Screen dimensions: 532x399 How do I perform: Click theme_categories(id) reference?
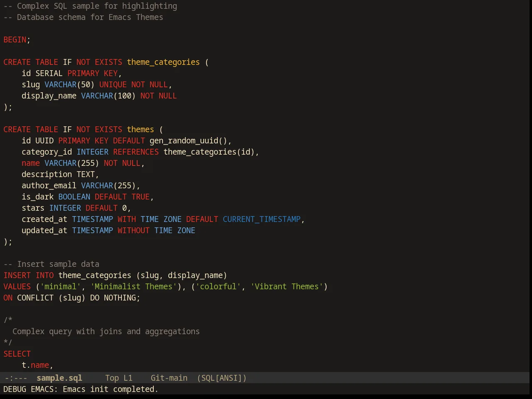(209, 152)
